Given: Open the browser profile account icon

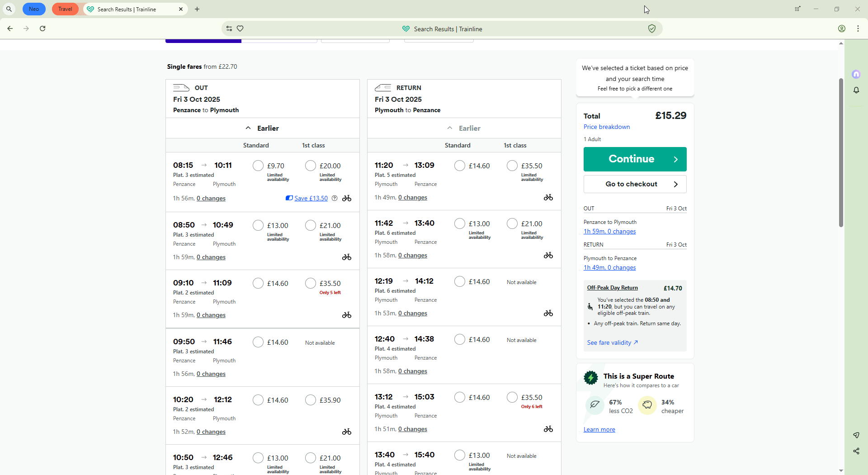Looking at the screenshot, I should click(842, 28).
